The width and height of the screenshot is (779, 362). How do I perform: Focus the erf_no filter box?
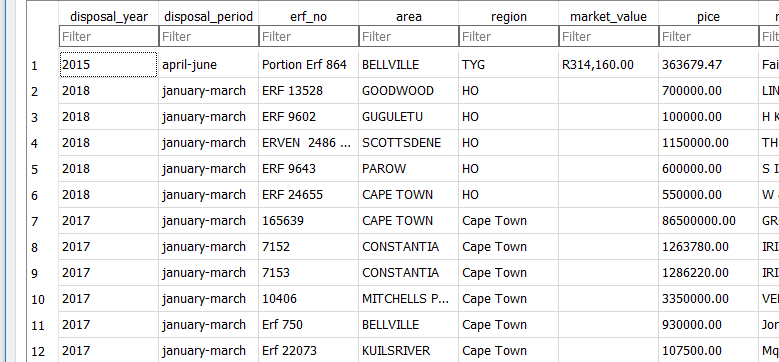pos(309,36)
